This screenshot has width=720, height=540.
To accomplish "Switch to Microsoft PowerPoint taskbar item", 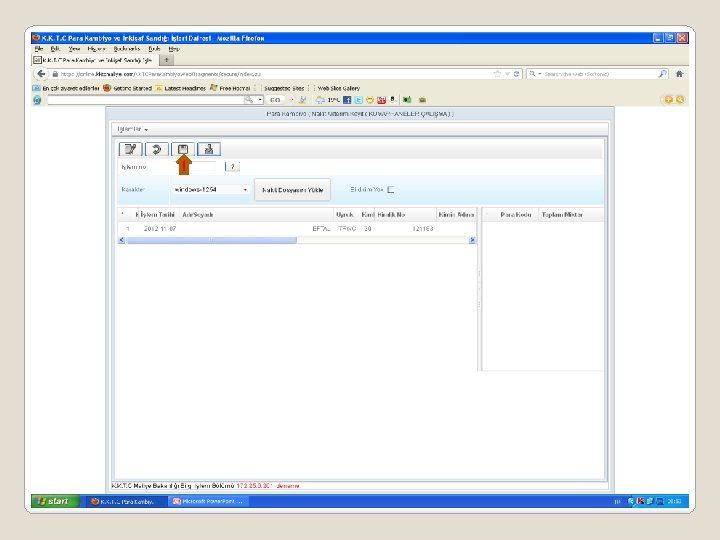I will 208,501.
